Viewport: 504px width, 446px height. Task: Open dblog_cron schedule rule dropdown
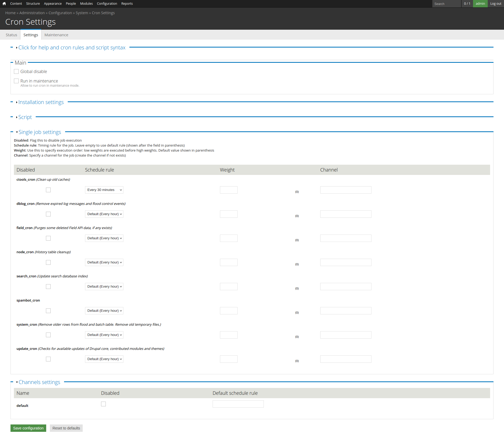coord(104,214)
